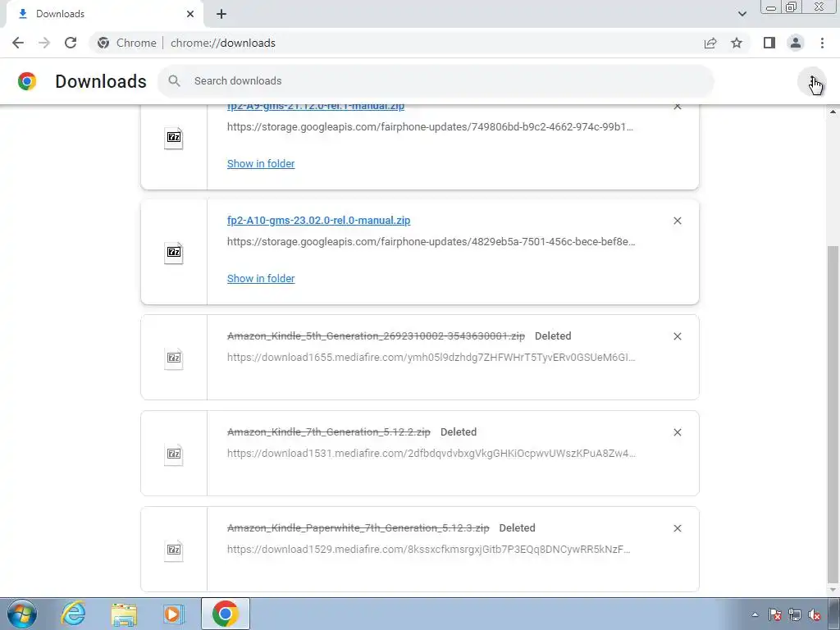The image size is (840, 630).
Task: Open Action Center flag icon
Action: pyautogui.click(x=774, y=614)
